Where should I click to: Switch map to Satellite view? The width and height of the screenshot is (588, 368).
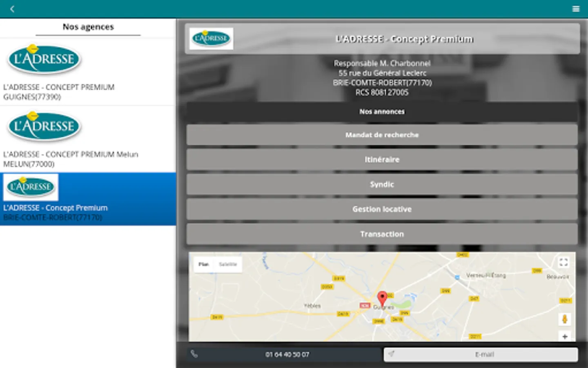click(x=228, y=265)
